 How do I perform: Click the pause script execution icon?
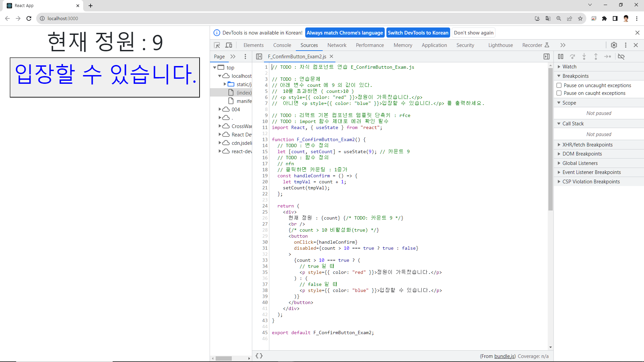click(x=560, y=57)
